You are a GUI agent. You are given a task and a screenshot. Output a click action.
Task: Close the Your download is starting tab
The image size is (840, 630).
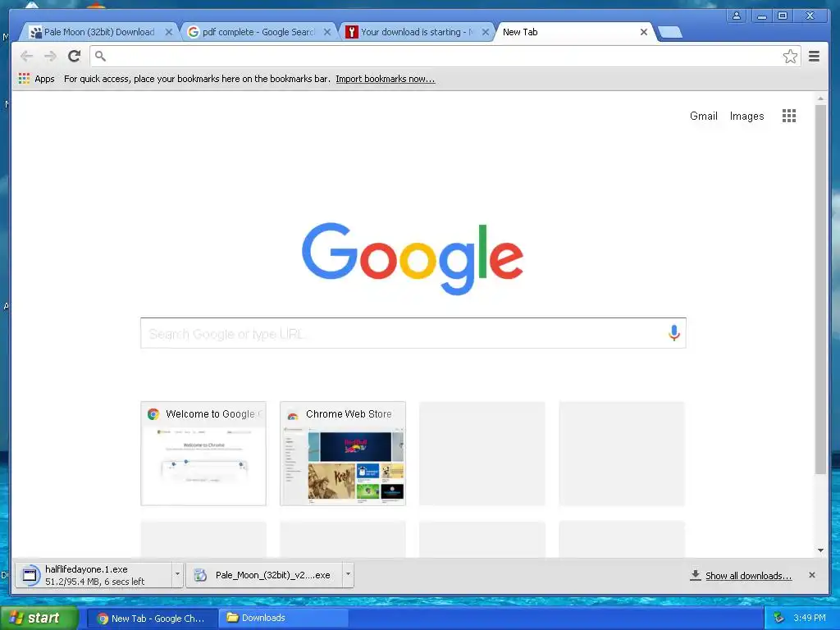pos(486,32)
